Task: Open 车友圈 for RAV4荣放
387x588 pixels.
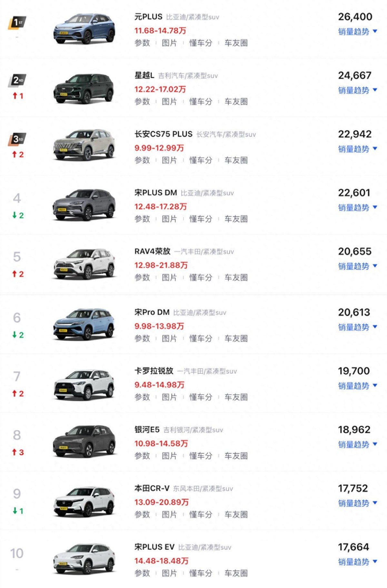Action: pyautogui.click(x=236, y=278)
